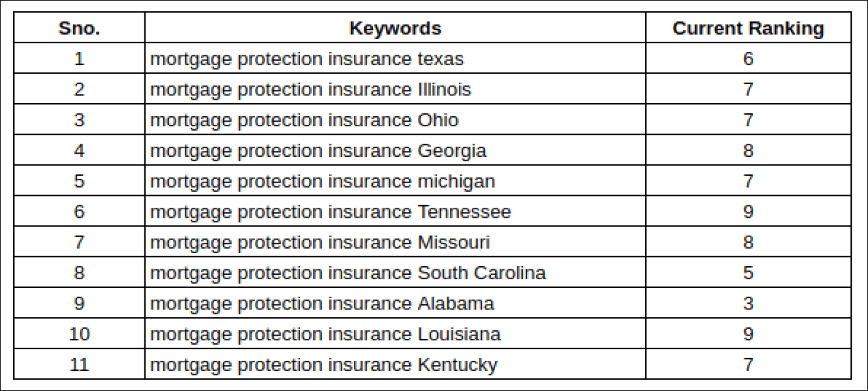Select the Current Ranking column header
This screenshot has width=868, height=391.
pyautogui.click(x=748, y=28)
